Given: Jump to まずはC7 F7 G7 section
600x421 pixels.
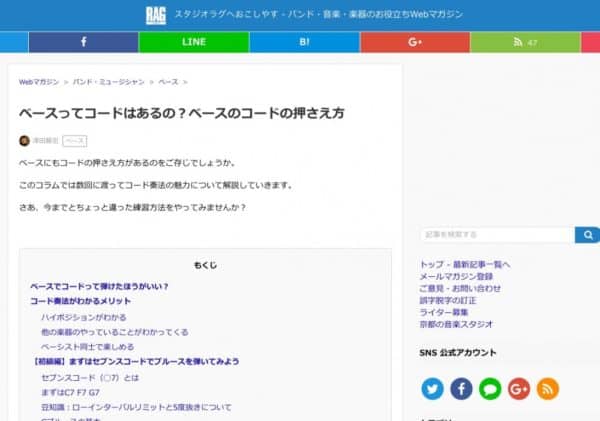Looking at the screenshot, I should point(70,393).
